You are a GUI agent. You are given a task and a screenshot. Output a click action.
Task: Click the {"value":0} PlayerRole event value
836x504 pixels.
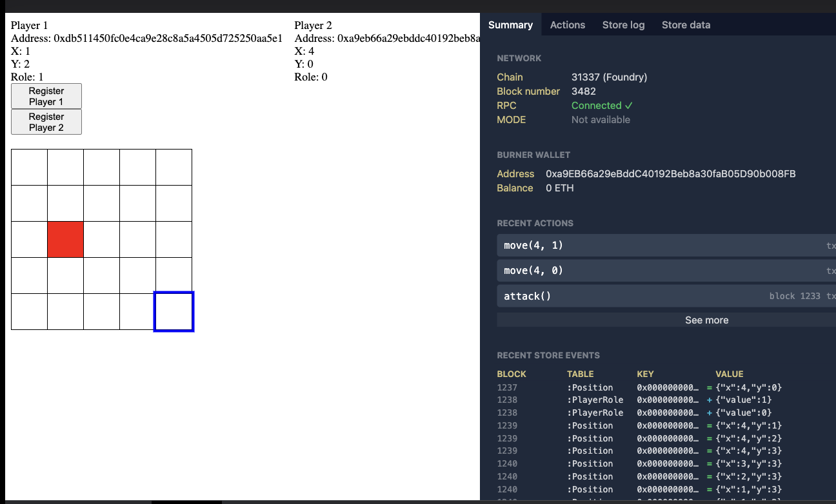(x=744, y=412)
